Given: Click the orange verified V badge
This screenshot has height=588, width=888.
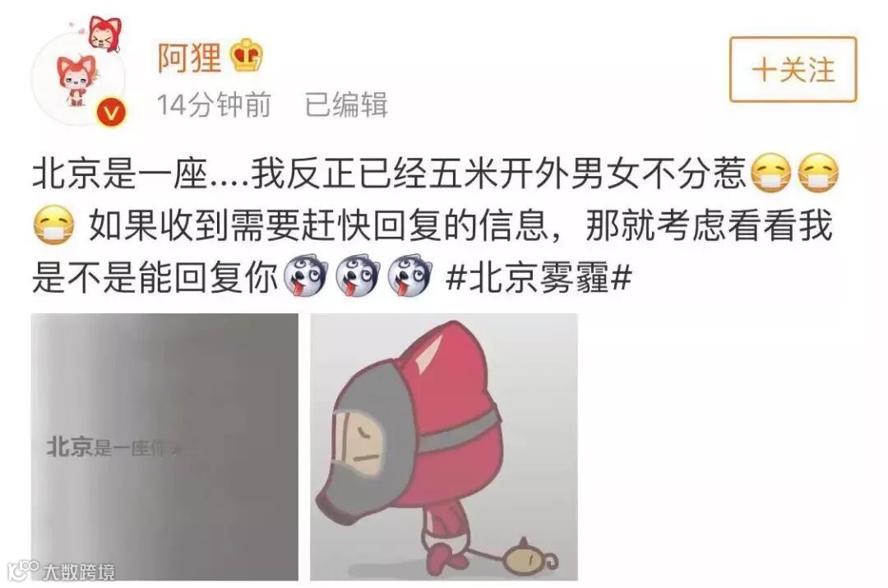Looking at the screenshot, I should pyautogui.click(x=111, y=113).
